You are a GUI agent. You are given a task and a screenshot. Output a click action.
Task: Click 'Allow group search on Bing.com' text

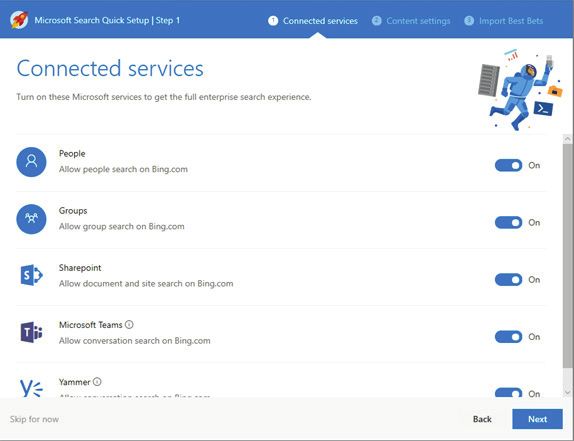click(x=122, y=227)
